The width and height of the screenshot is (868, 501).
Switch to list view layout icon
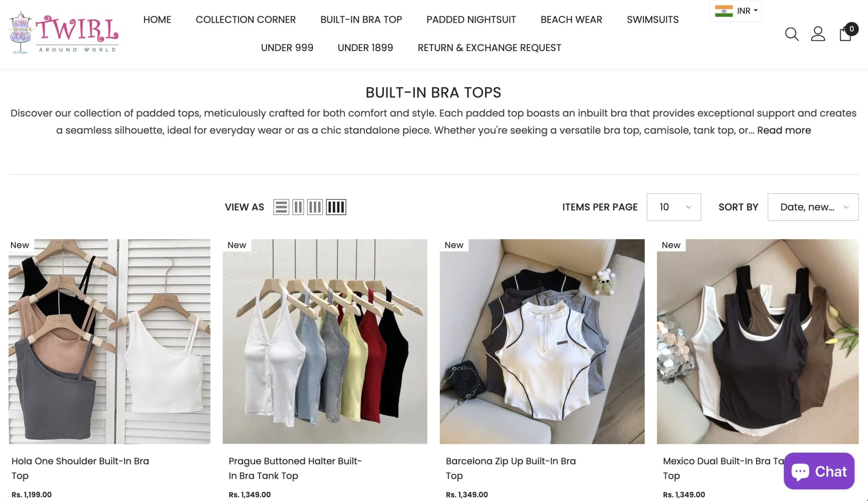tap(281, 207)
